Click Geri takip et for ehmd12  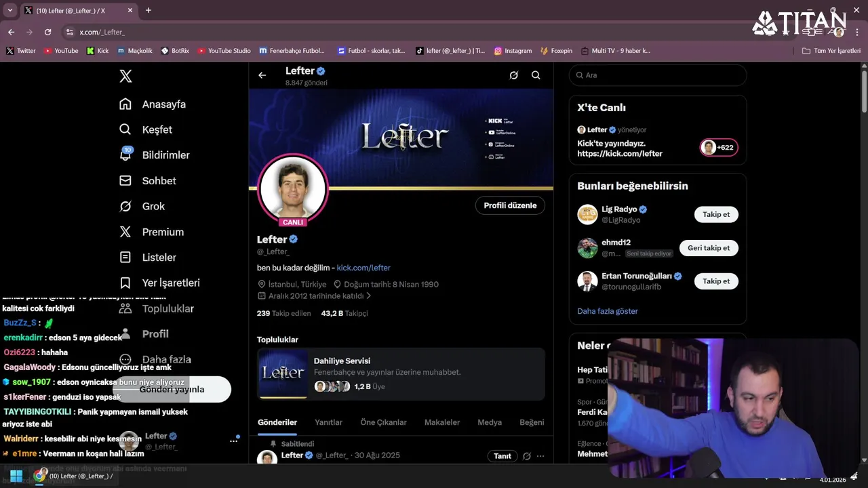(x=709, y=248)
